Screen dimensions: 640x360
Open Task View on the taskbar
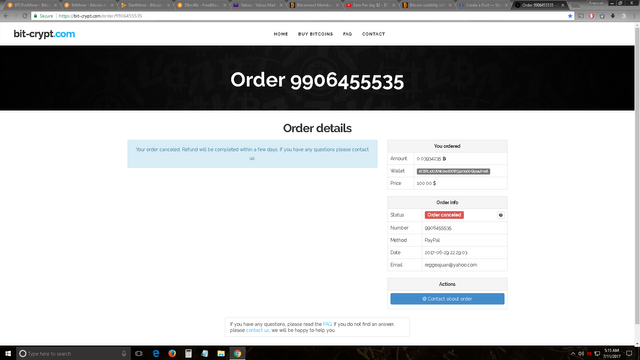click(x=139, y=353)
